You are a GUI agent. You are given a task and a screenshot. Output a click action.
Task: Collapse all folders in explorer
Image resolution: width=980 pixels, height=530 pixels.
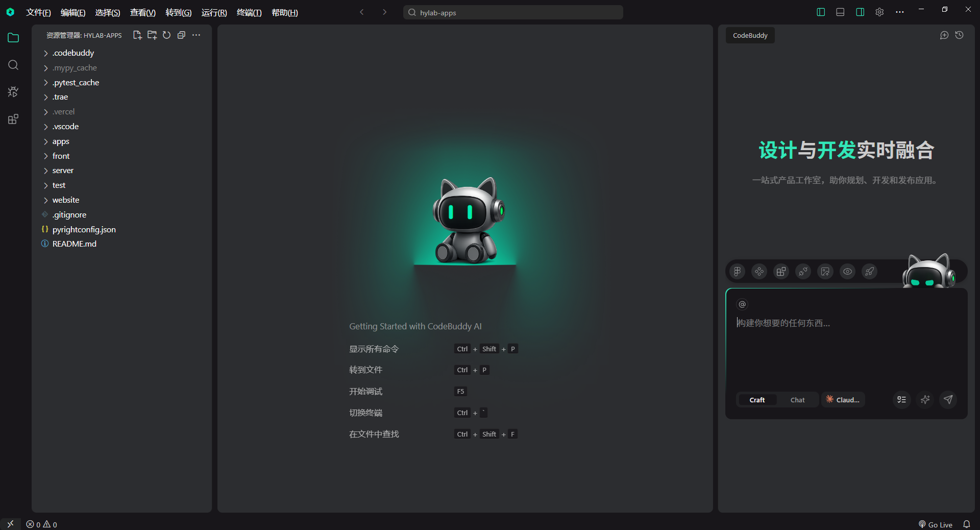(x=181, y=35)
